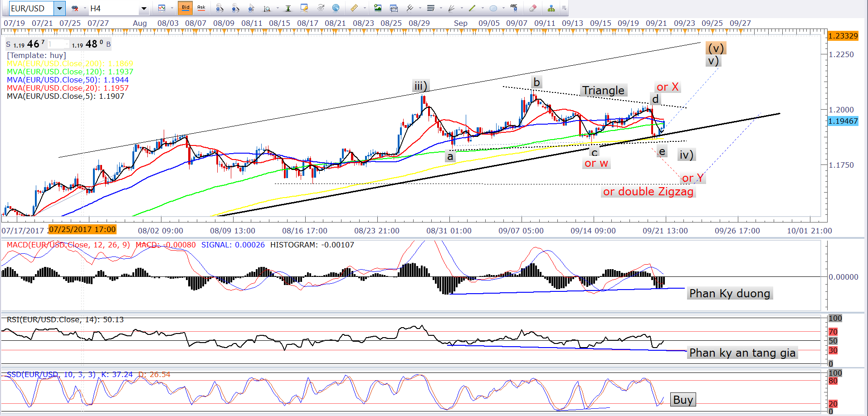The image size is (868, 416).
Task: Pick the eraser tool in toolbar
Action: 533,8
